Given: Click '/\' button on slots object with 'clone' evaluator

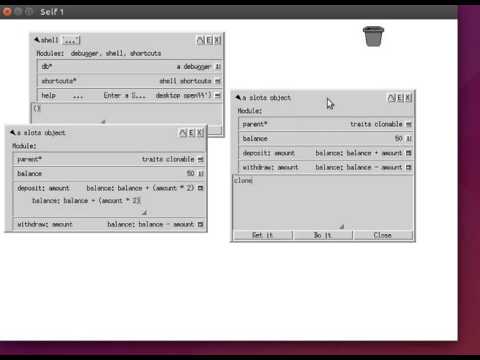Looking at the screenshot, I should click(x=391, y=98).
